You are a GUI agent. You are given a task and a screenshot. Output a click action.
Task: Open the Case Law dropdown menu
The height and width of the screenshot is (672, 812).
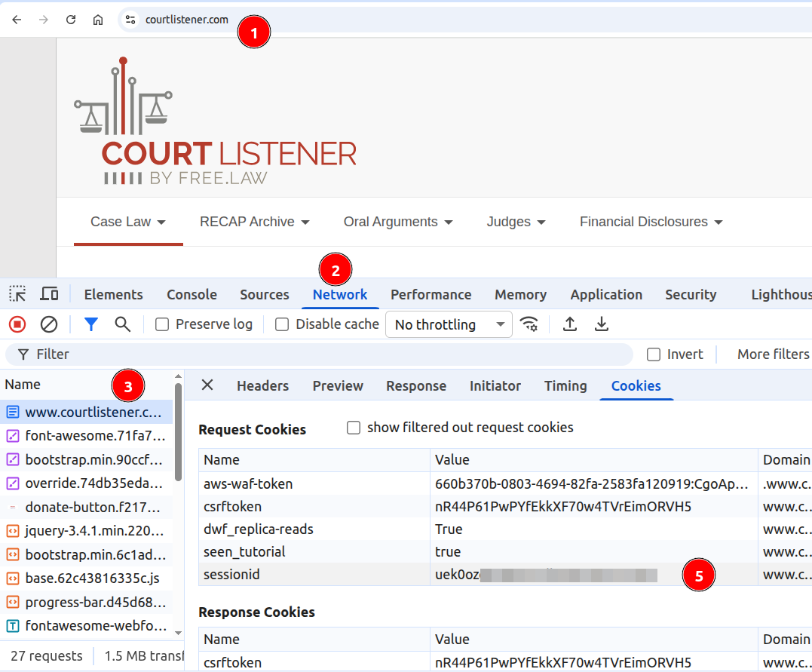click(x=128, y=222)
